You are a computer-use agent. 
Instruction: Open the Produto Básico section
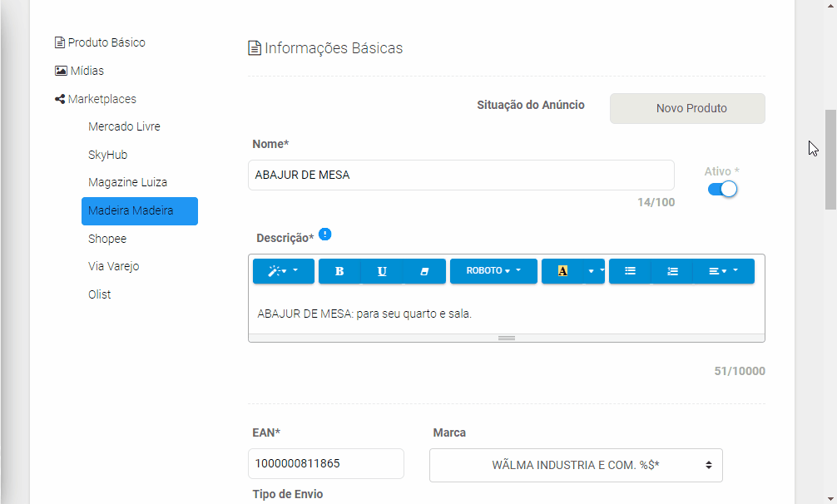(101, 42)
